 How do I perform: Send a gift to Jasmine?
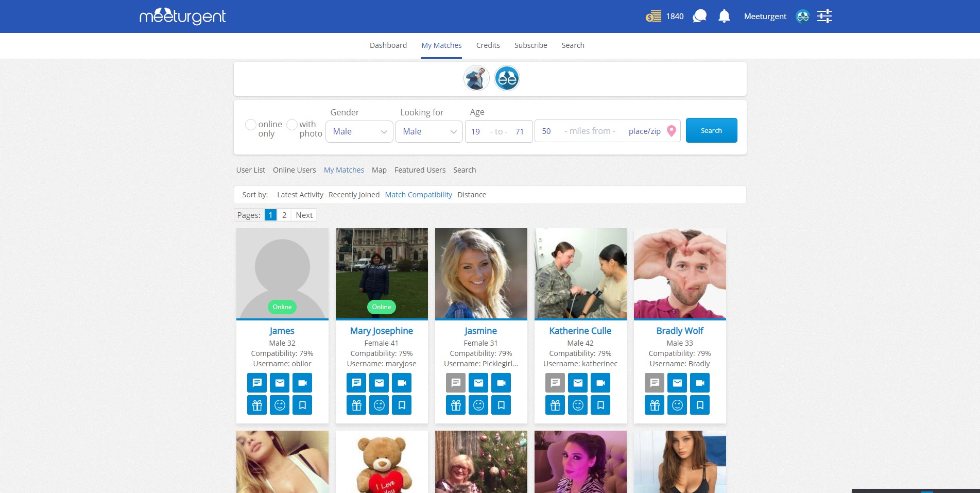[456, 405]
